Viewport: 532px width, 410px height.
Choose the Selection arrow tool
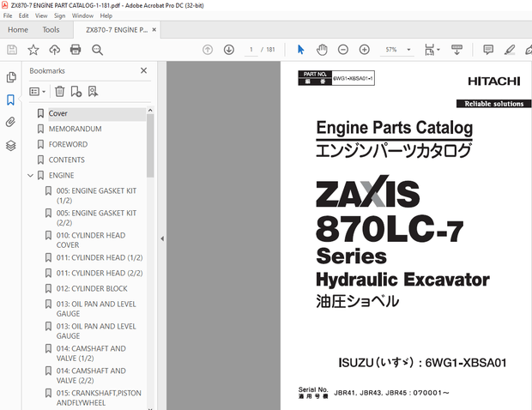point(300,50)
